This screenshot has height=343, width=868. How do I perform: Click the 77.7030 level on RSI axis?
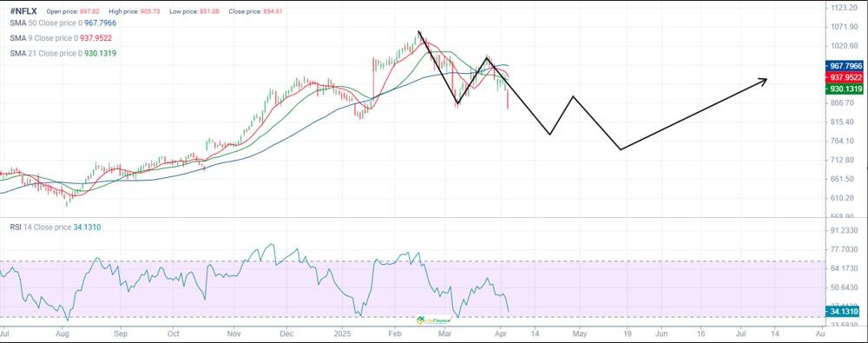(844, 250)
